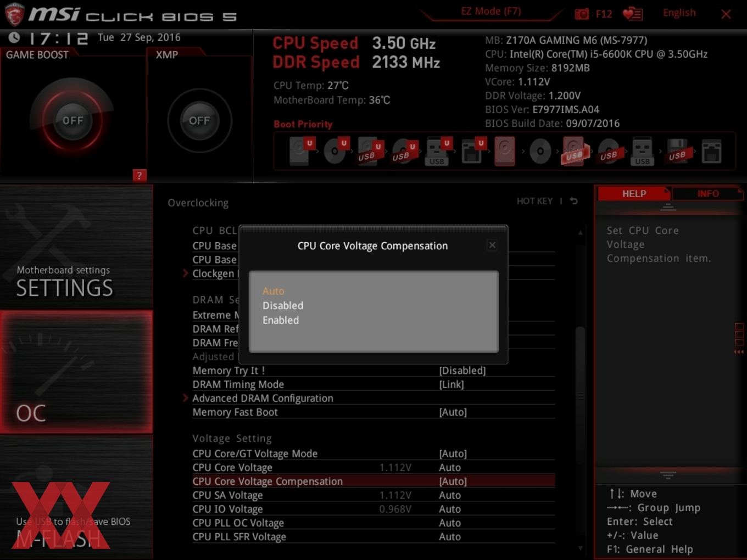Click the MSI dragon shield logo

14,14
